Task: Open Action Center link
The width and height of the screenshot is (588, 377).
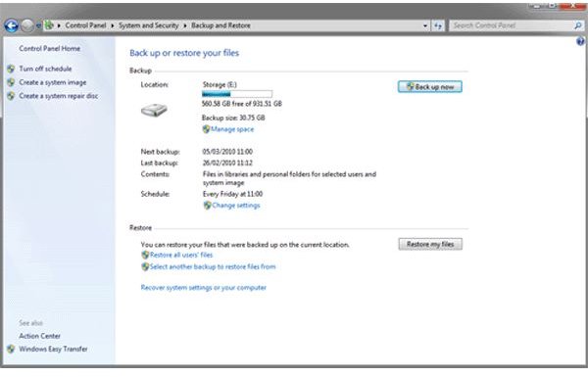Action: pyautogui.click(x=40, y=336)
